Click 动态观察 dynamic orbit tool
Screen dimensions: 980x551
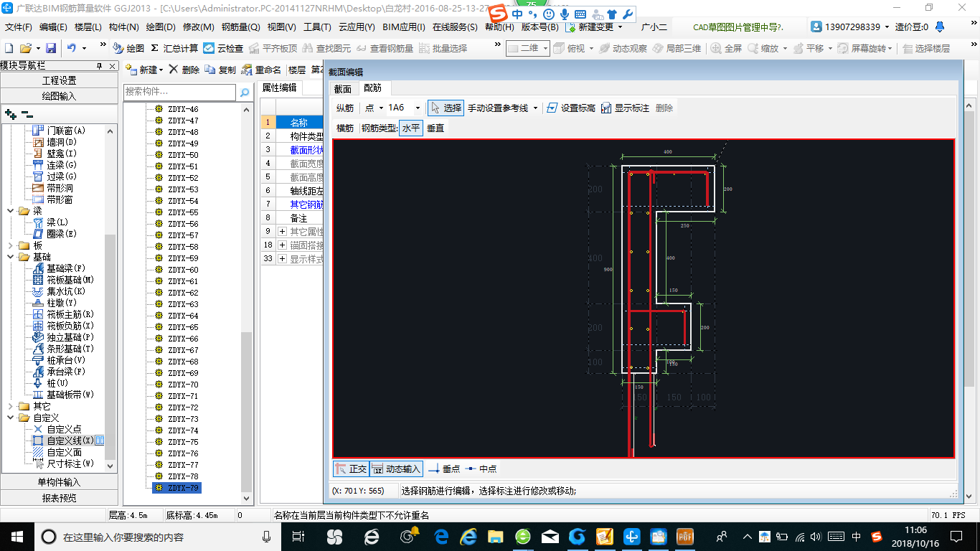(623, 48)
